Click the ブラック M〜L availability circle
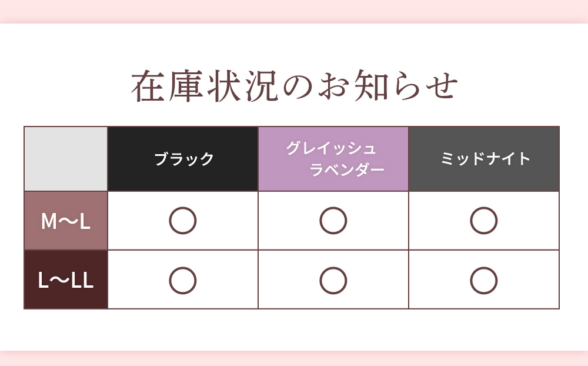 point(183,221)
